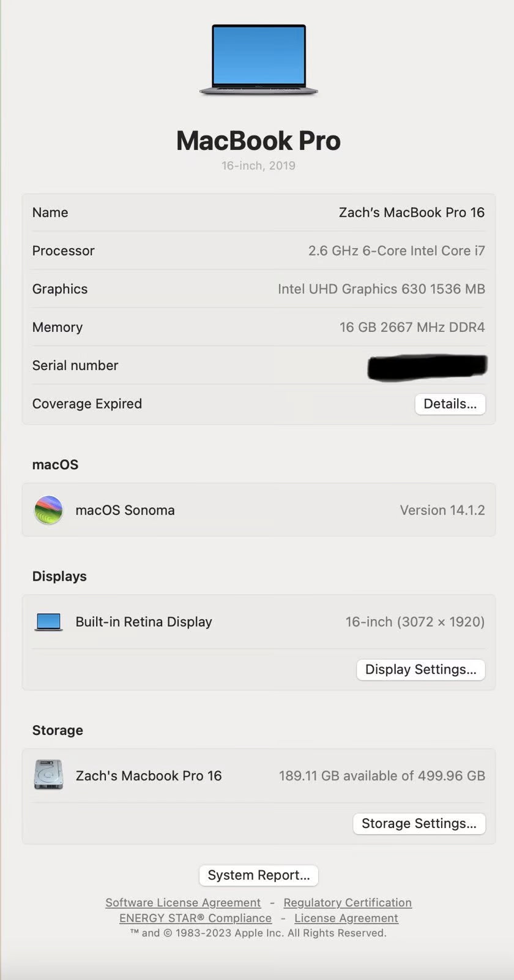Click the Built-in Retina Display icon
The height and width of the screenshot is (980, 514).
[x=48, y=621]
